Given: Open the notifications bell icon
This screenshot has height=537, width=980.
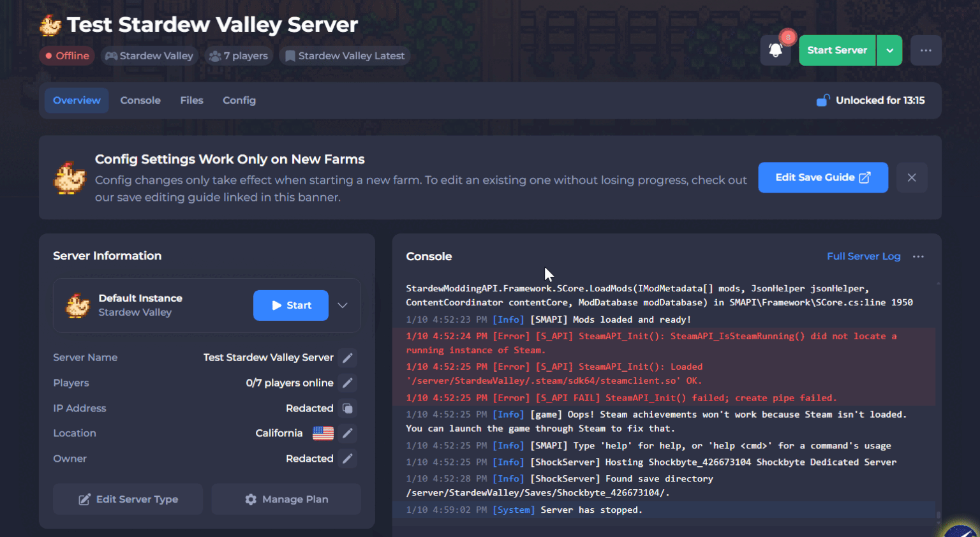Looking at the screenshot, I should coord(775,50).
